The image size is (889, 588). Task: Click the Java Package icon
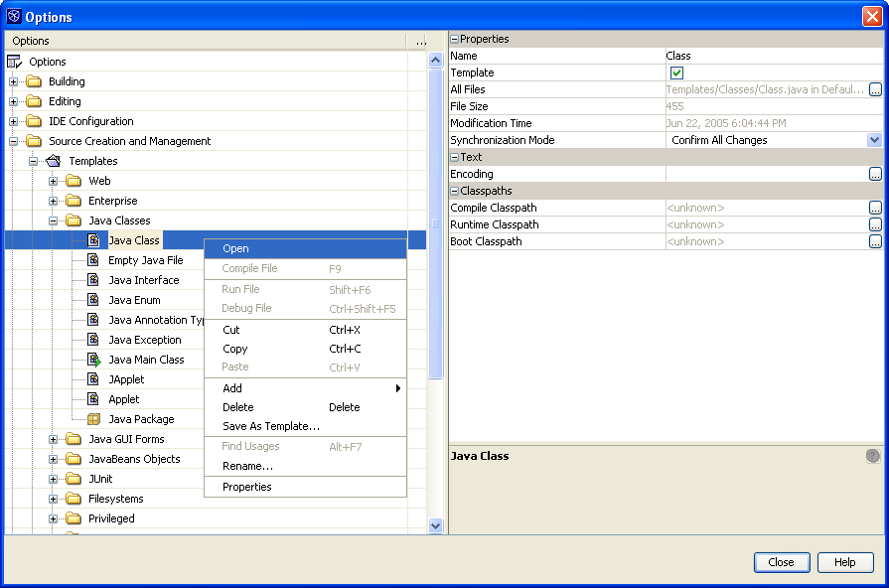pyautogui.click(x=93, y=419)
